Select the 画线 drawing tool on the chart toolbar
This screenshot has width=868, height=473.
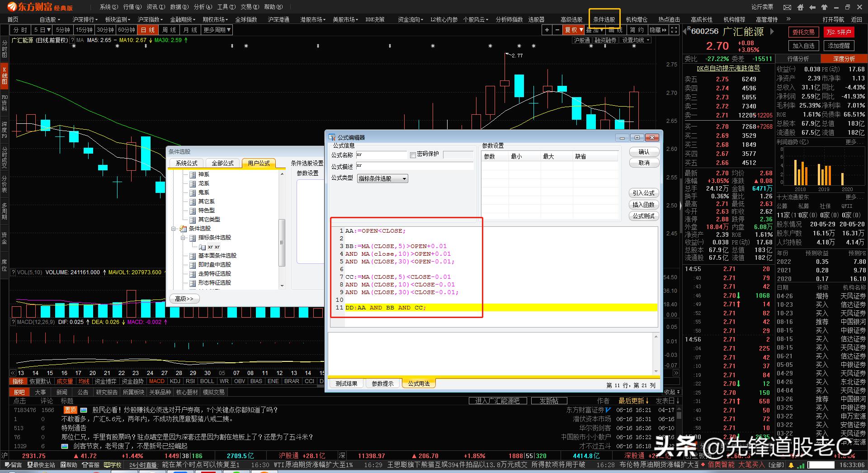click(x=615, y=30)
